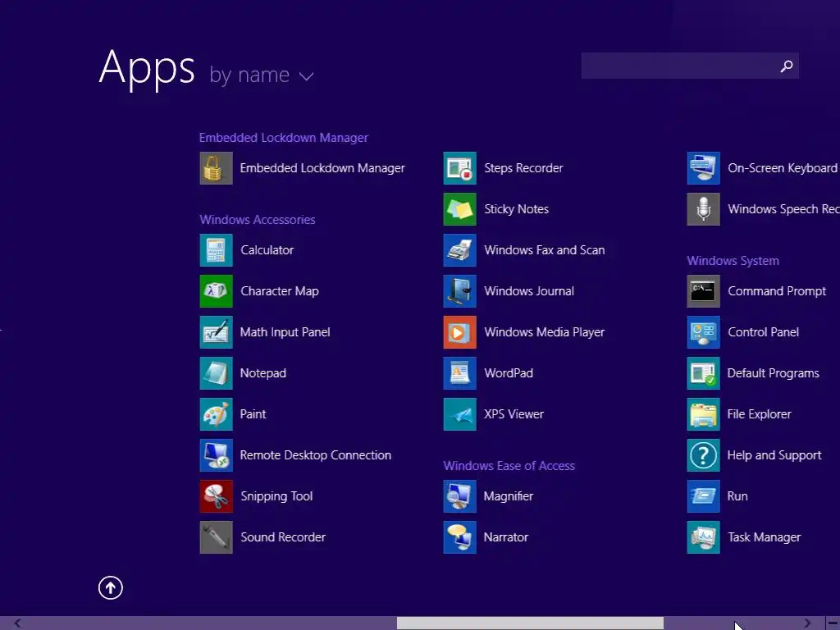Click the magnifying glass search icon

coord(787,66)
